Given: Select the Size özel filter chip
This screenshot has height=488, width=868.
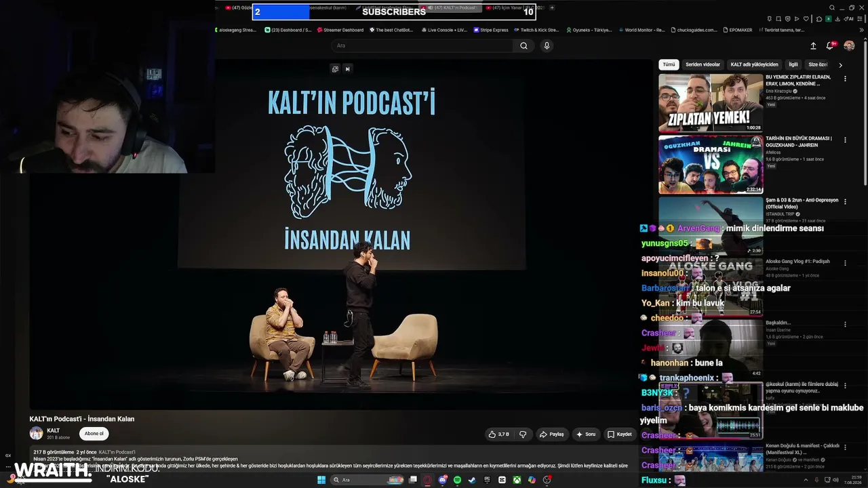Looking at the screenshot, I should pyautogui.click(x=818, y=64).
